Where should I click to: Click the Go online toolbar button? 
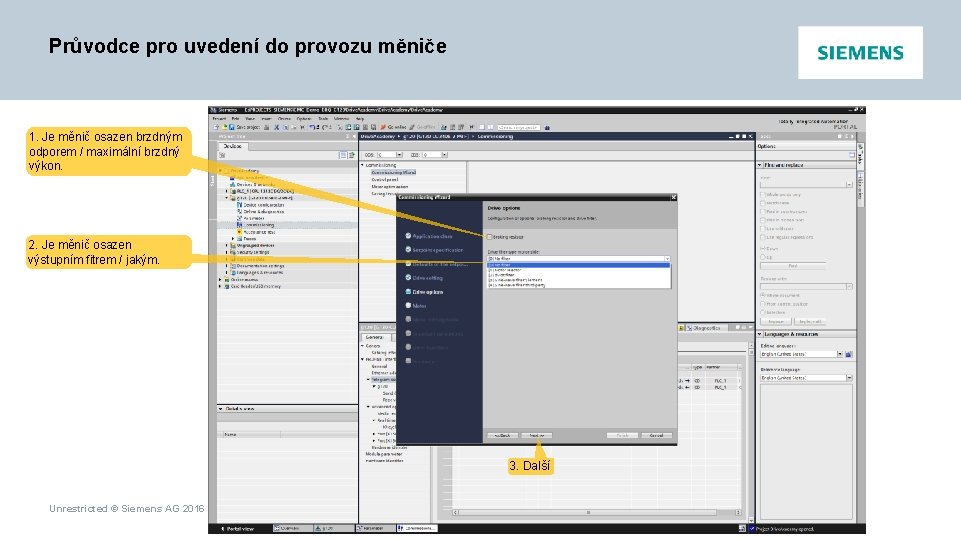tap(394, 127)
